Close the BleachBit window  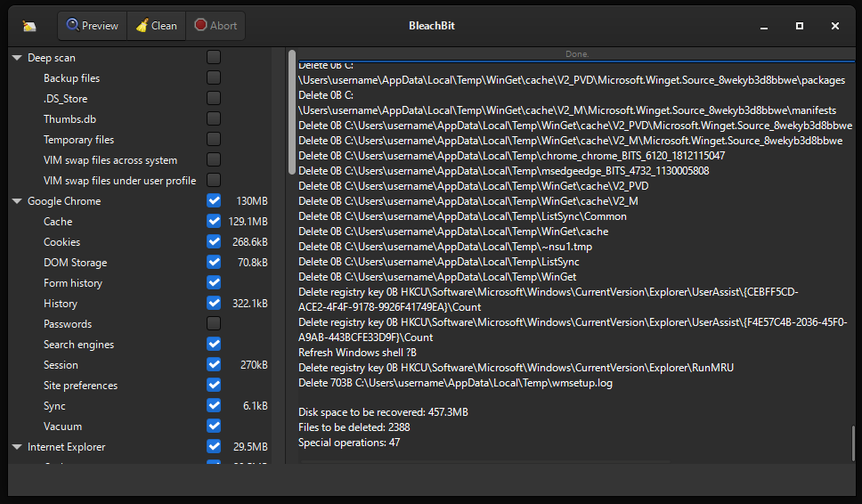point(835,26)
